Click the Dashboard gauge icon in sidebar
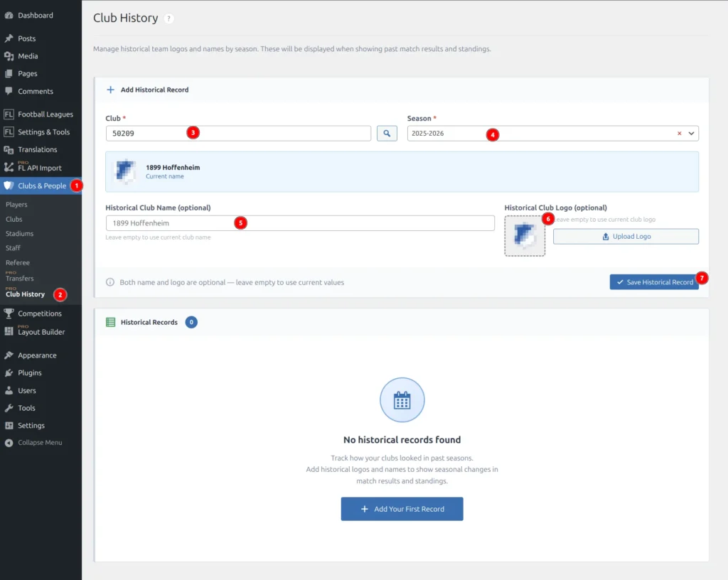The width and height of the screenshot is (728, 580). pyautogui.click(x=9, y=15)
